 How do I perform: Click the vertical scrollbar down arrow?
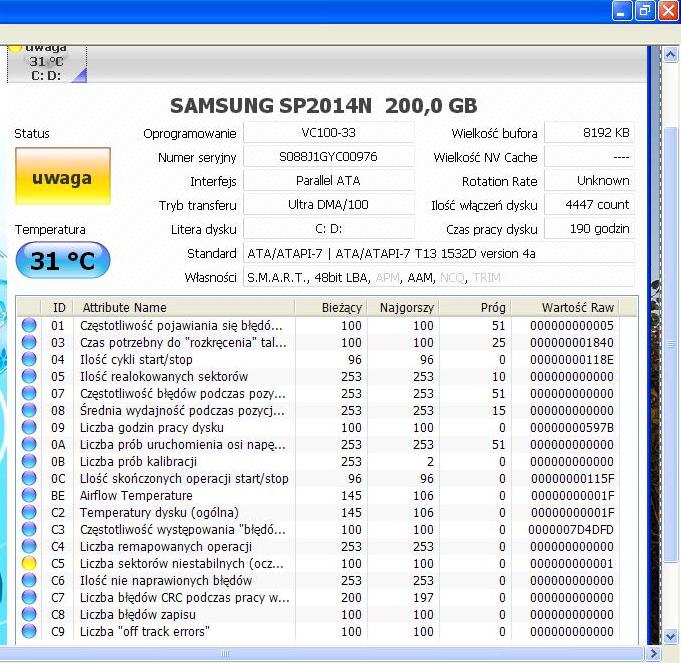pos(670,637)
